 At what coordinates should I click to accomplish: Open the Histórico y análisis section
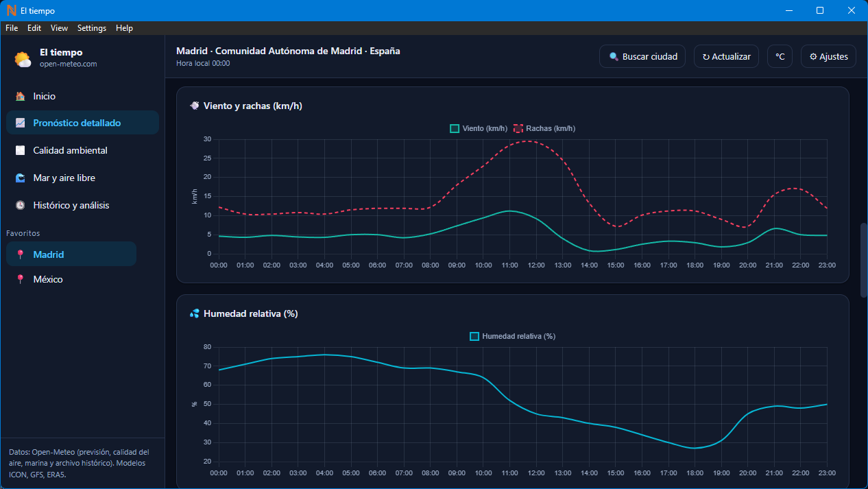[82, 205]
